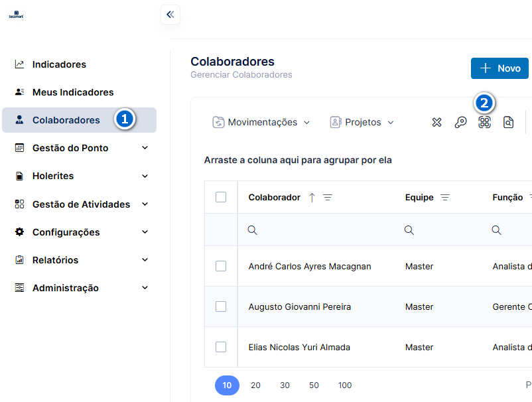This screenshot has width=532, height=402.
Task: Collapse the sidebar with double-chevron button
Action: (x=170, y=15)
